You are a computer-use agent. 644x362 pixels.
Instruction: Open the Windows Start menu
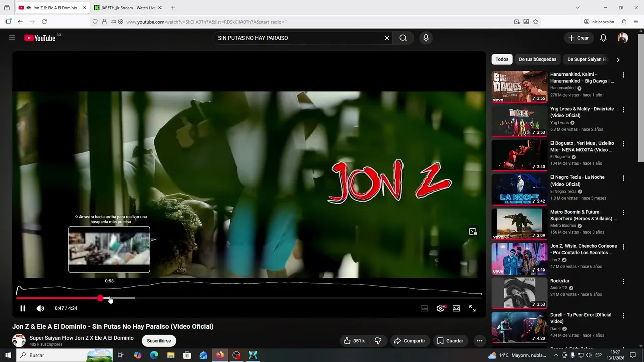tap(8, 355)
